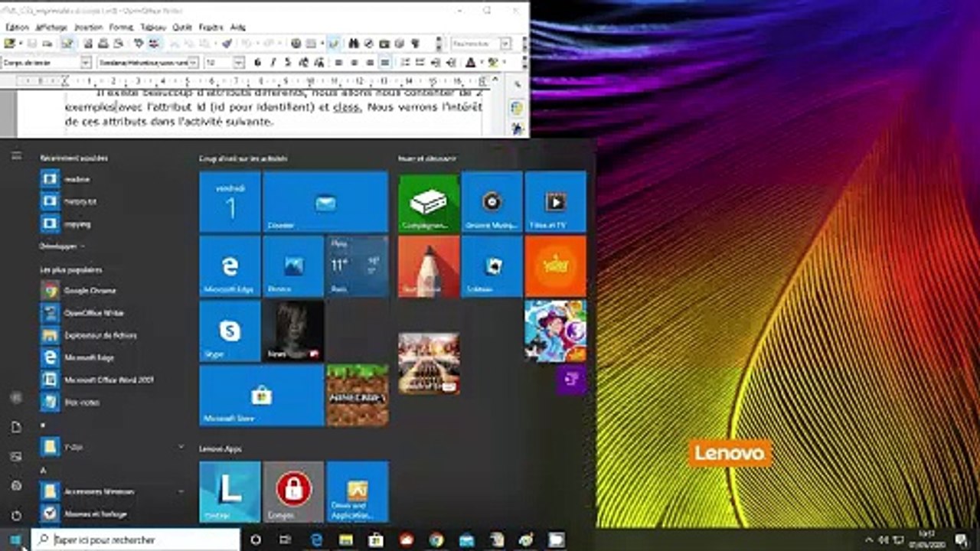The height and width of the screenshot is (551, 980).
Task: Open the Calendar tile showing vendredi 1
Action: pos(230,201)
